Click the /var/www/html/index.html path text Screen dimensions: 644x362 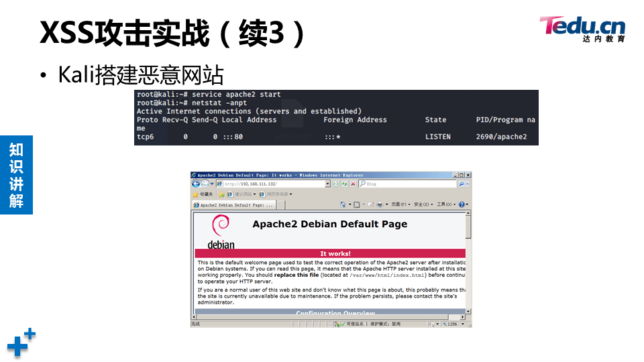pyautogui.click(x=388, y=275)
